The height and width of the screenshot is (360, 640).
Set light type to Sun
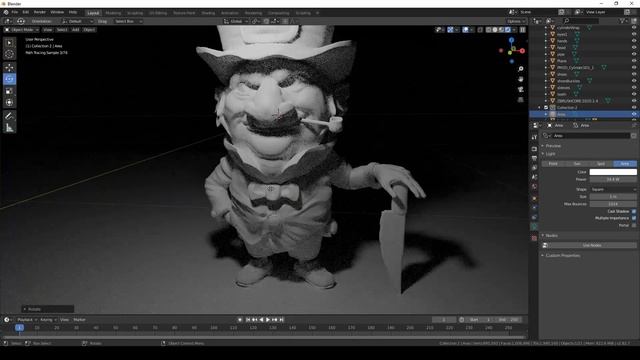click(x=577, y=164)
